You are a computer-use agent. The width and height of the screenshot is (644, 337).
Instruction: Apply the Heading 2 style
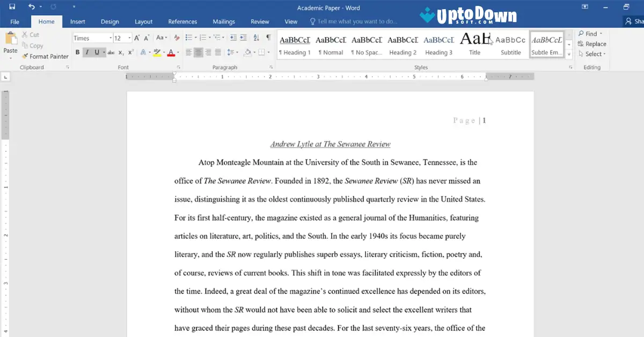[402, 45]
